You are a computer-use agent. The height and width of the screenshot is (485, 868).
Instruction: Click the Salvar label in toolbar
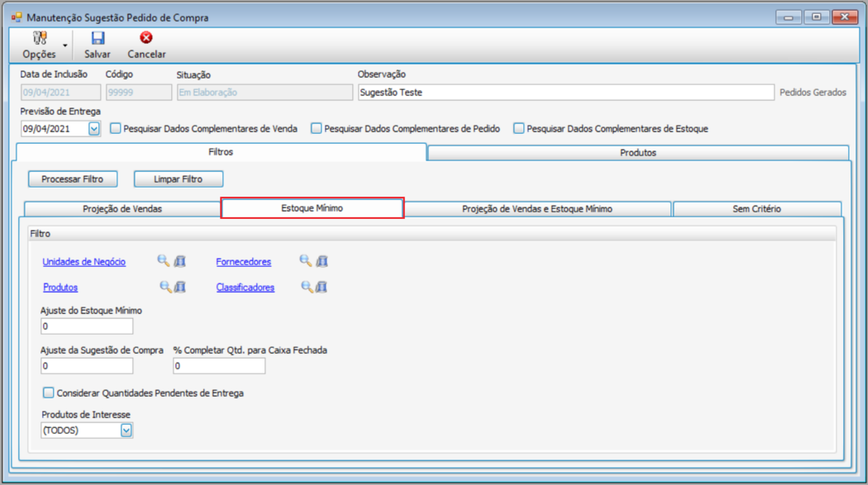[x=98, y=55]
